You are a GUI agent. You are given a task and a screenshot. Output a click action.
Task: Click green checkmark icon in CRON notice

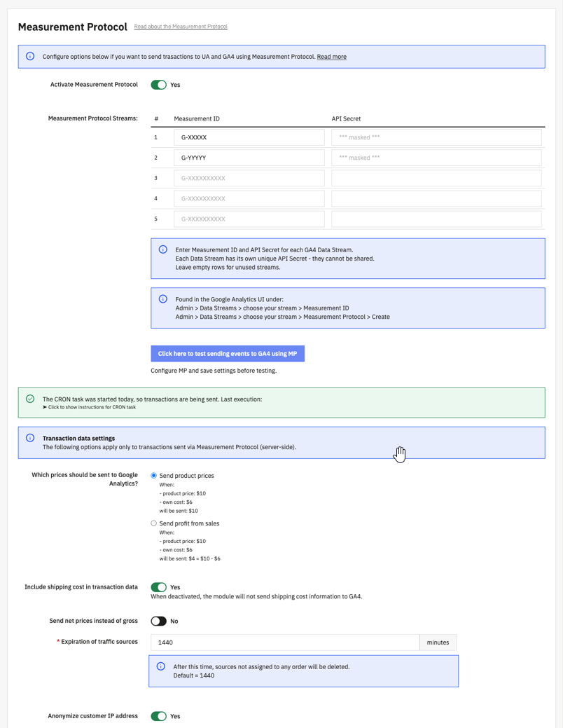[x=30, y=399]
